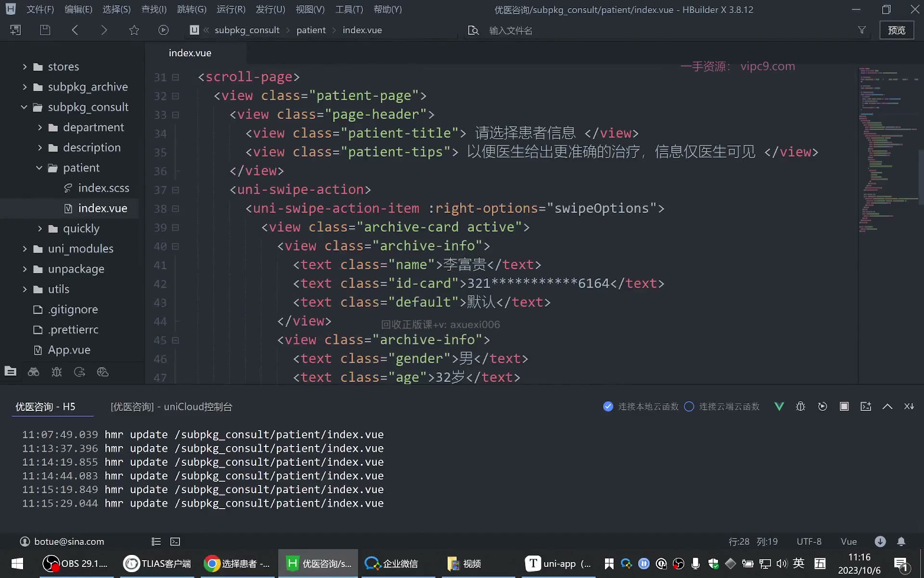The width and height of the screenshot is (924, 578).
Task: Clear console log with the X icon
Action: tap(909, 407)
